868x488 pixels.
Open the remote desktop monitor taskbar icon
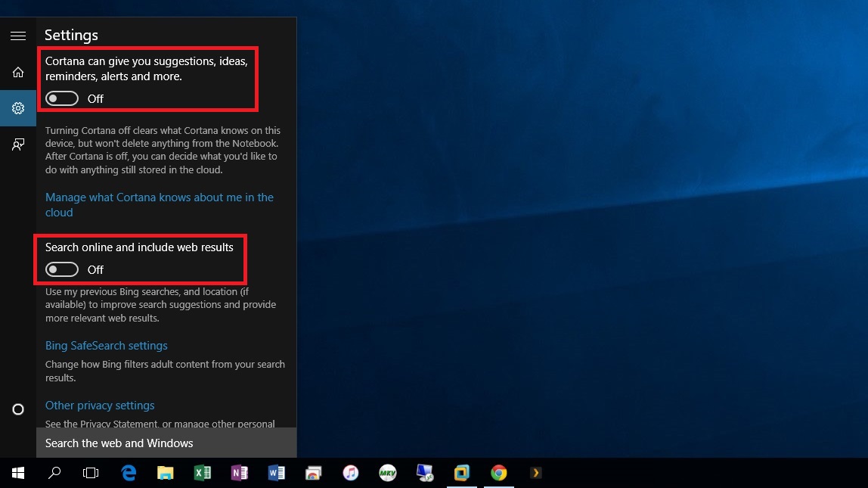[425, 473]
